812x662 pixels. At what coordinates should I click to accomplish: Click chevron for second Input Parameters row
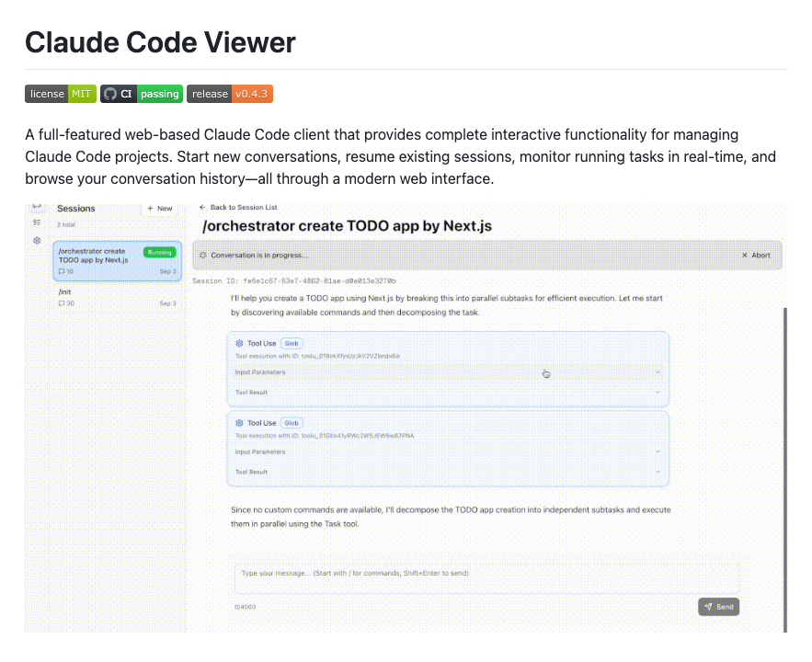(x=658, y=451)
